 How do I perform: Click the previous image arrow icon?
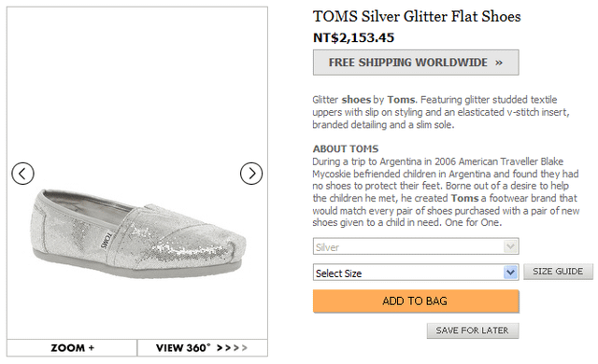pyautogui.click(x=22, y=174)
